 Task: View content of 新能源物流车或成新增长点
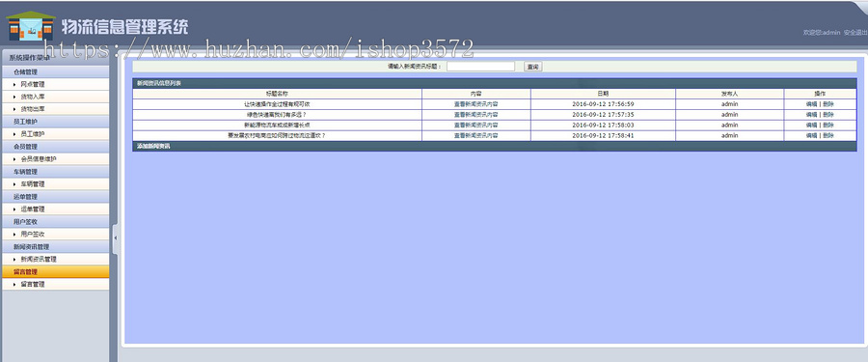pos(475,125)
